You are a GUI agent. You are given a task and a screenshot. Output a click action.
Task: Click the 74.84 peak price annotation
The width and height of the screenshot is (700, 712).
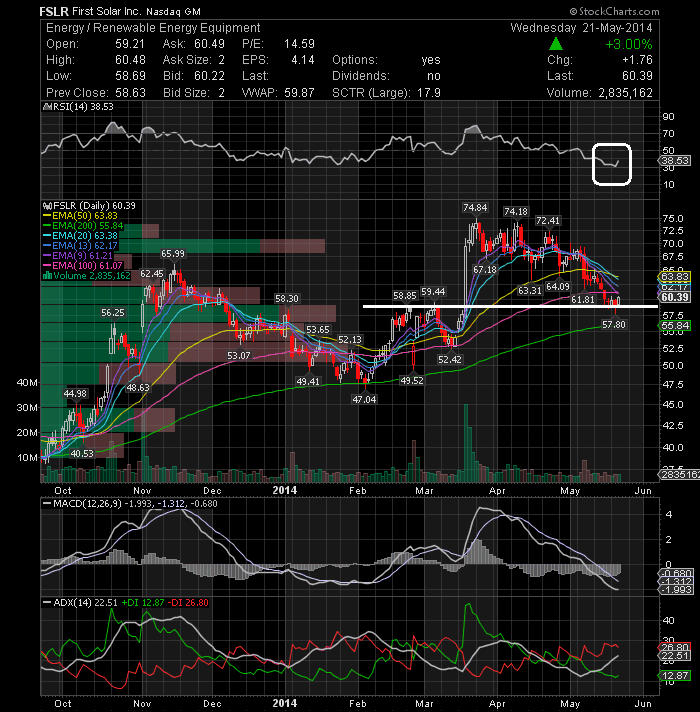tap(475, 208)
